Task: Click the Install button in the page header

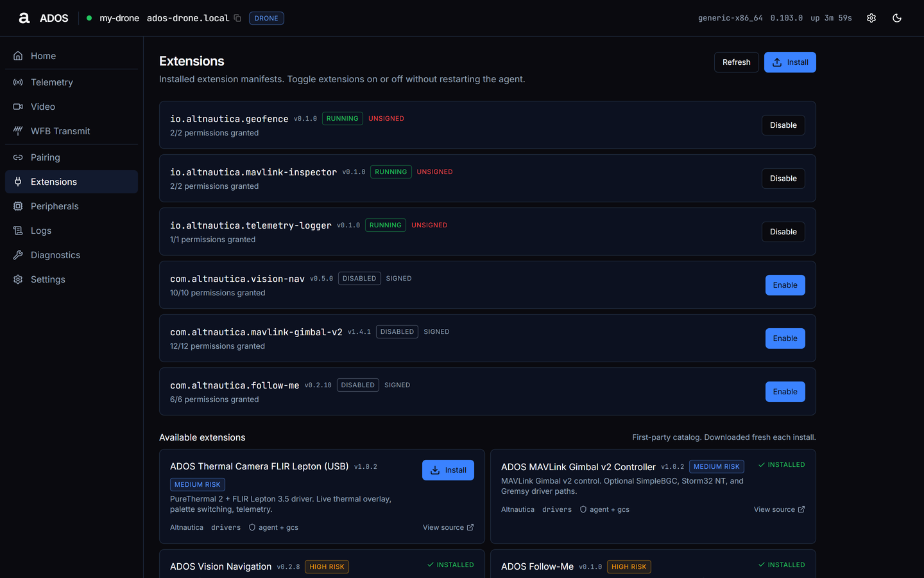Action: coord(790,62)
